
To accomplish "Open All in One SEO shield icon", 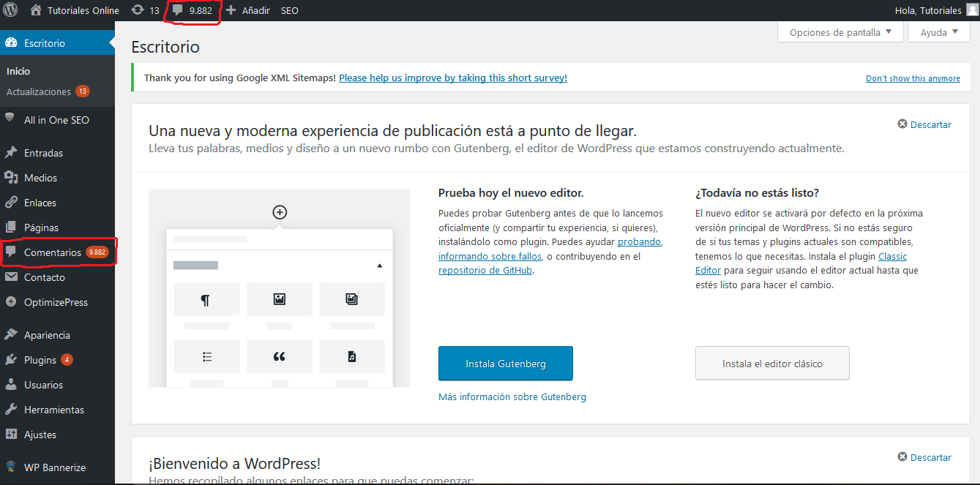I will 10,119.
